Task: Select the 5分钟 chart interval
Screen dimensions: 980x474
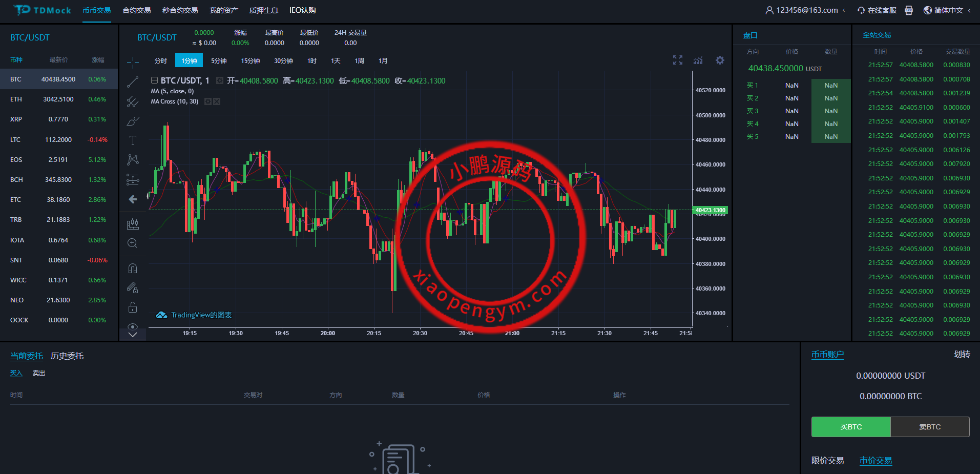Action: [x=219, y=60]
